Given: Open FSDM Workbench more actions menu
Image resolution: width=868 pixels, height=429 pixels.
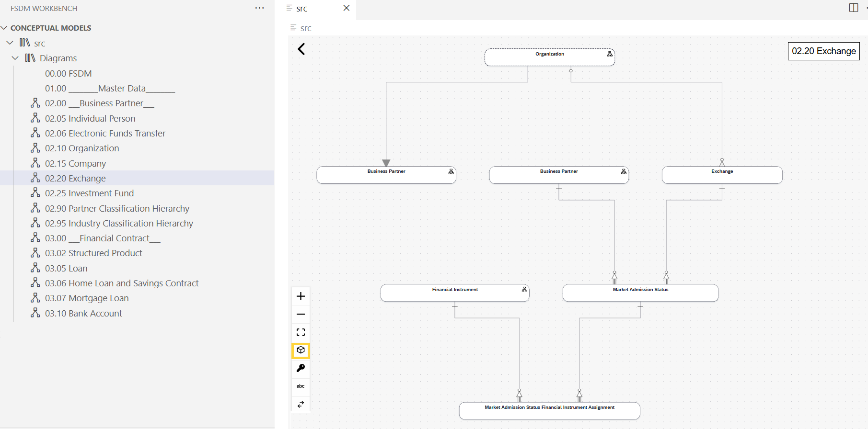Looking at the screenshot, I should 259,8.
